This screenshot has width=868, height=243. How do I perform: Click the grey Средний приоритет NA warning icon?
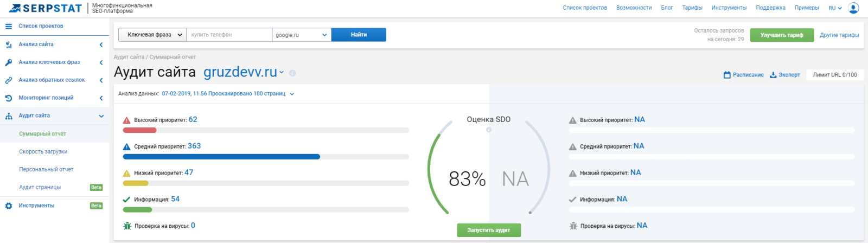tap(572, 147)
